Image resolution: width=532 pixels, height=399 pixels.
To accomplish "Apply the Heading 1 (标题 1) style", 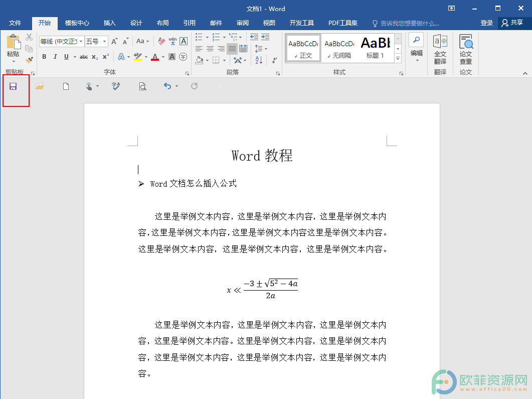I will click(375, 48).
